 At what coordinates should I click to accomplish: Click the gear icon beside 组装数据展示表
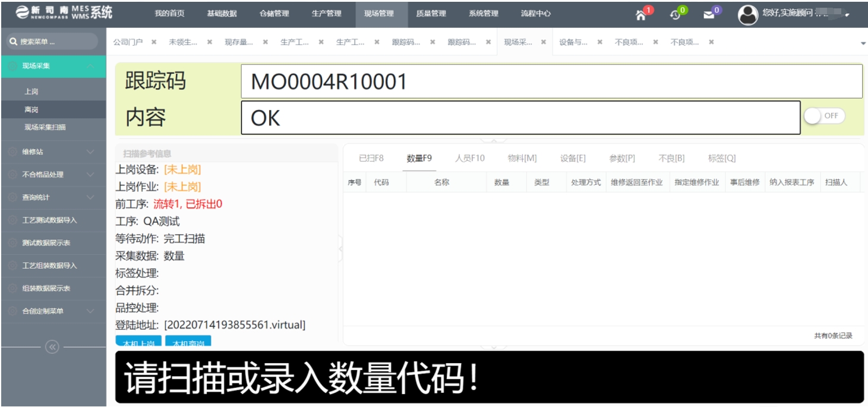(12, 288)
